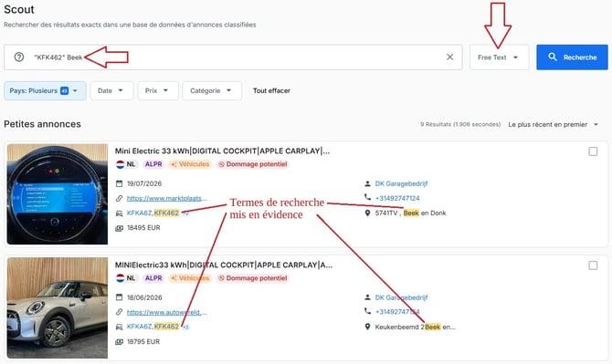Click the person icon beside first DK Garagebedrijf
The height and width of the screenshot is (364, 612).
[367, 183]
